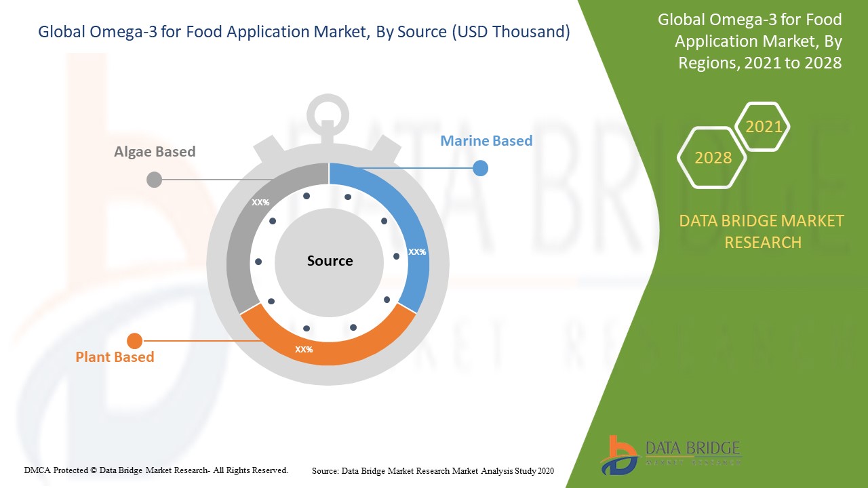868x488 pixels.
Task: Click the blue Marine Based marker dot
Action: [480, 168]
